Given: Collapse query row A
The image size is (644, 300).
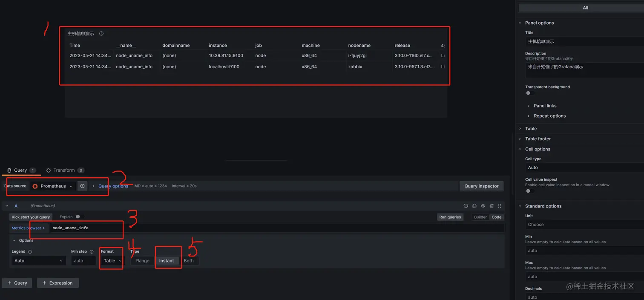Looking at the screenshot, I should point(7,206).
